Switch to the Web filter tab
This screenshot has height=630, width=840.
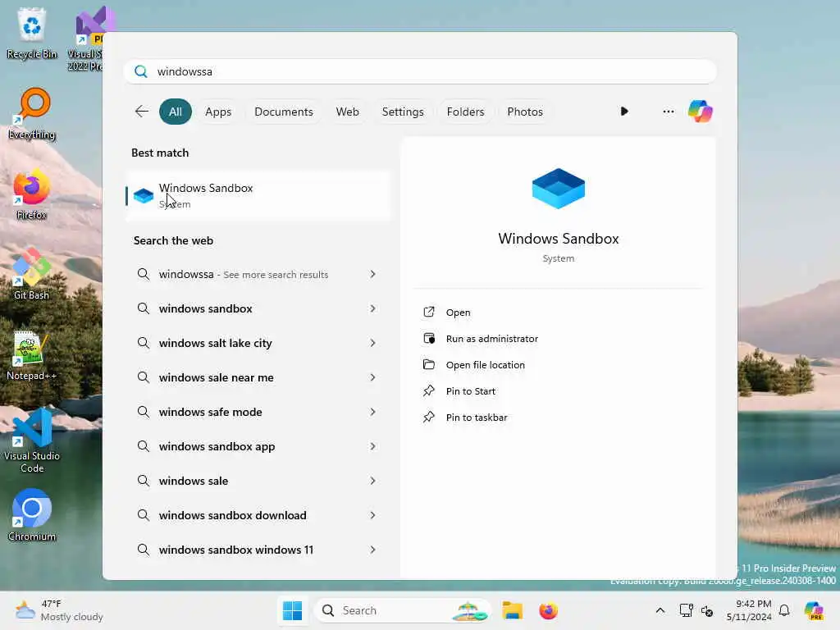coord(347,112)
